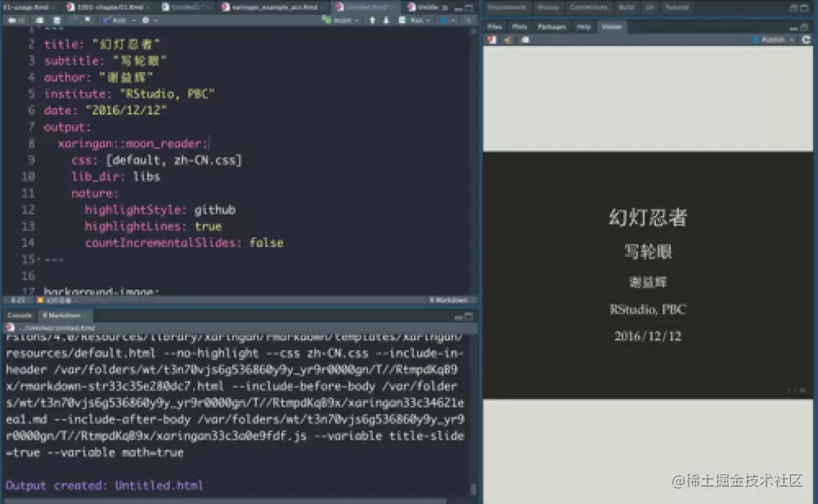The image size is (818, 504).
Task: Click code line 'countIncrementalSlides: false'
Action: click(x=184, y=243)
